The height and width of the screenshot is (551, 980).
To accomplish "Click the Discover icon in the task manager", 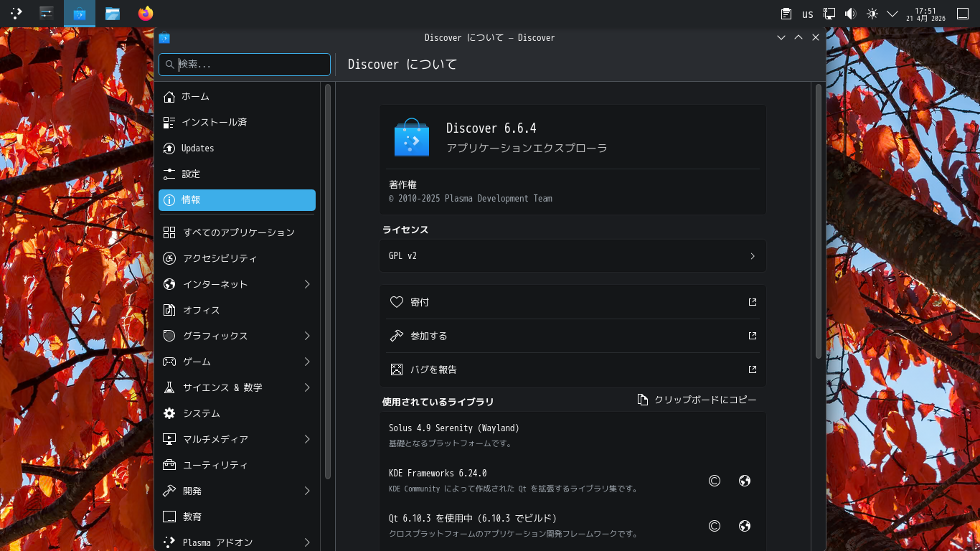I will 80,13.
